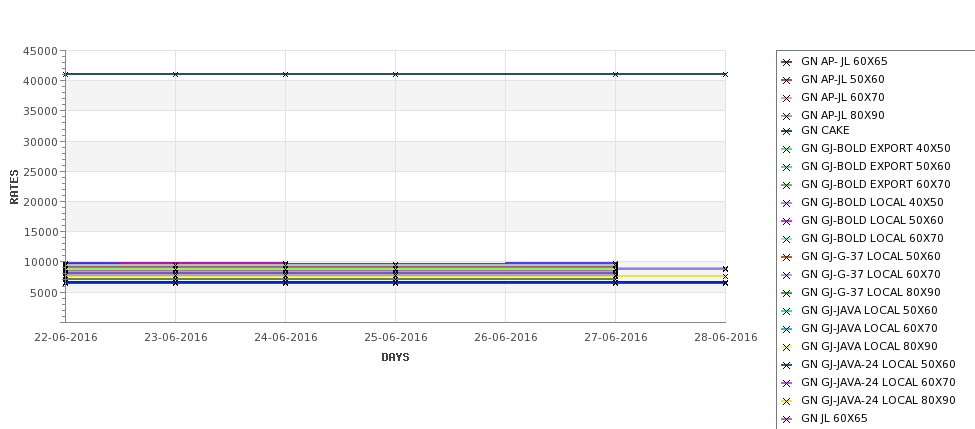The height and width of the screenshot is (429, 975).
Task: Select GN AP-JL 50X60 in the legend
Action: tap(843, 80)
